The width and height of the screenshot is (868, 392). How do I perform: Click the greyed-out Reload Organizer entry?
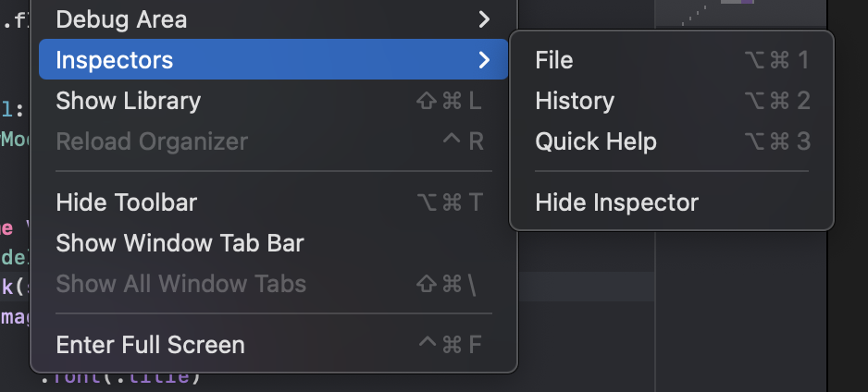coord(152,141)
